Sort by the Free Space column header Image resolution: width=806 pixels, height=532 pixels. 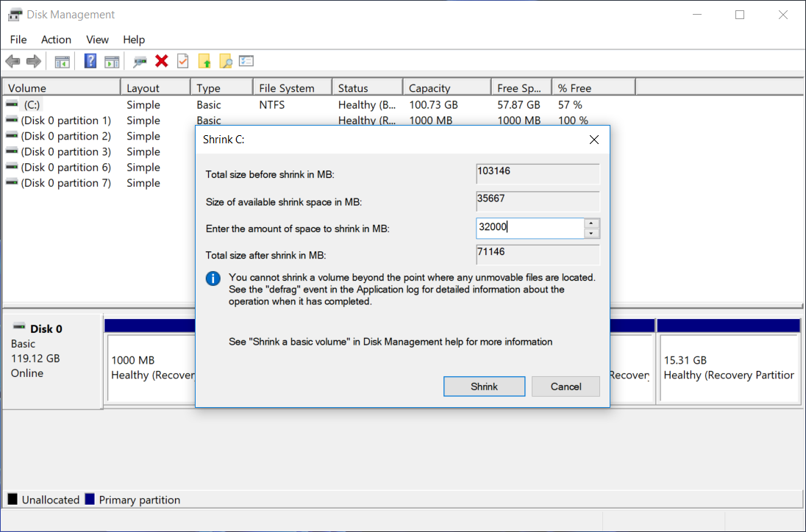[x=521, y=88]
